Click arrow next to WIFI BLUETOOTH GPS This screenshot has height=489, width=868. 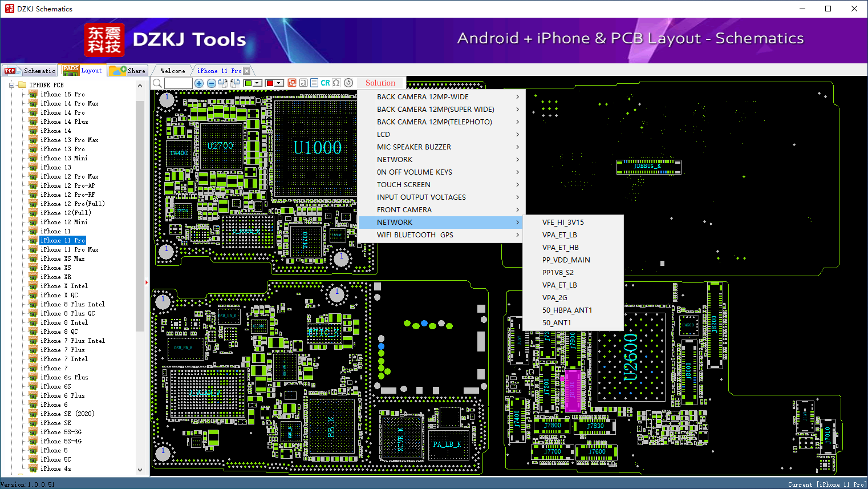(x=518, y=235)
